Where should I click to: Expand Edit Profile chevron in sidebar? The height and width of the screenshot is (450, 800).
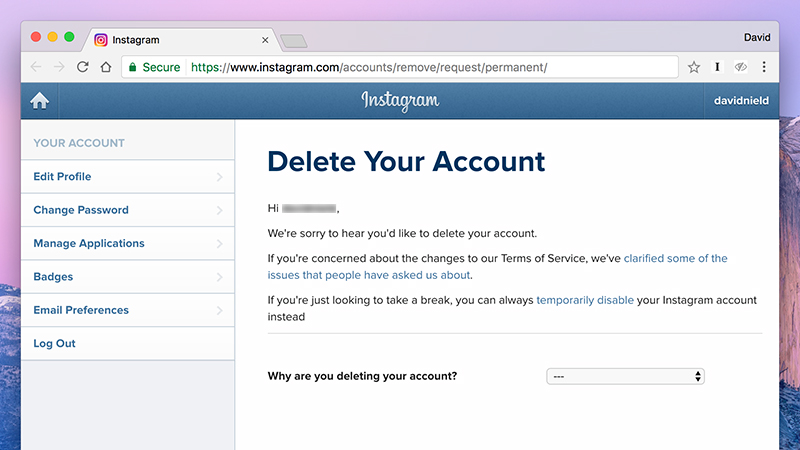click(219, 177)
